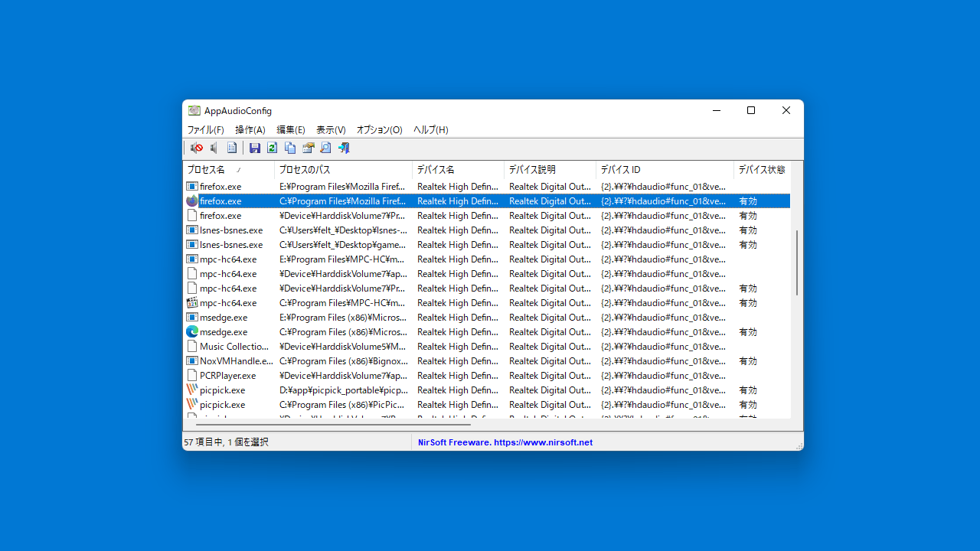Click path "D:\app\picpick_portable\picp..."
This screenshot has height=551, width=980.
[344, 390]
